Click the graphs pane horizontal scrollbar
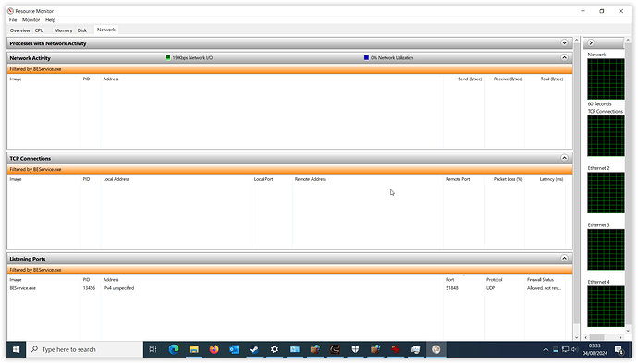This screenshot has height=364, width=638. [x=604, y=337]
